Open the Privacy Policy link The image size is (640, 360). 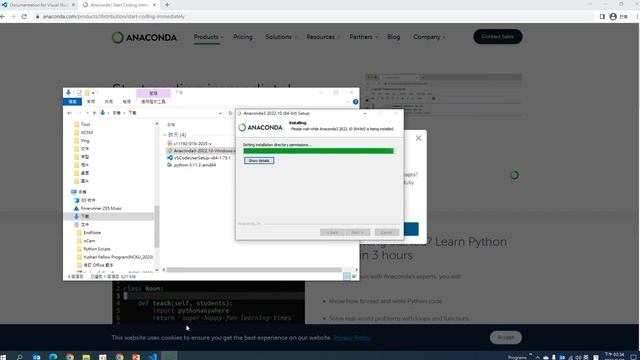(352, 338)
